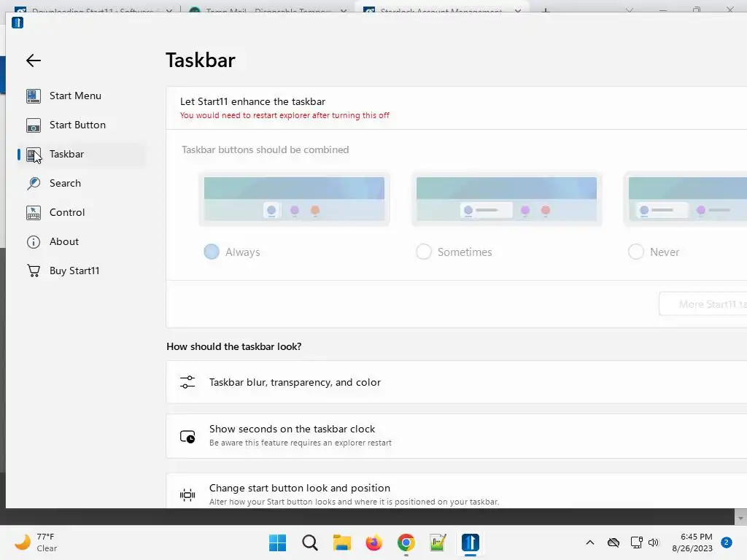Open Show seconds on the taskbar clock

pyautogui.click(x=457, y=436)
